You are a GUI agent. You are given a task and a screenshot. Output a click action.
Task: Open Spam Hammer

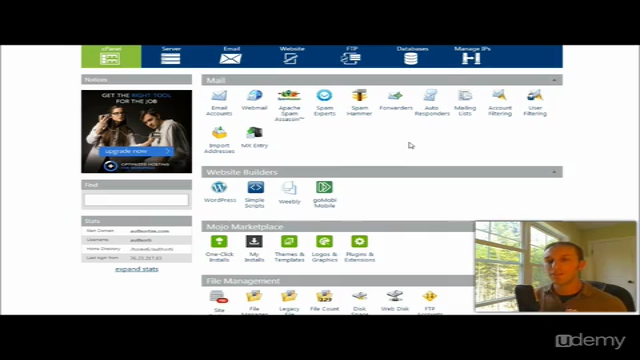coord(360,102)
